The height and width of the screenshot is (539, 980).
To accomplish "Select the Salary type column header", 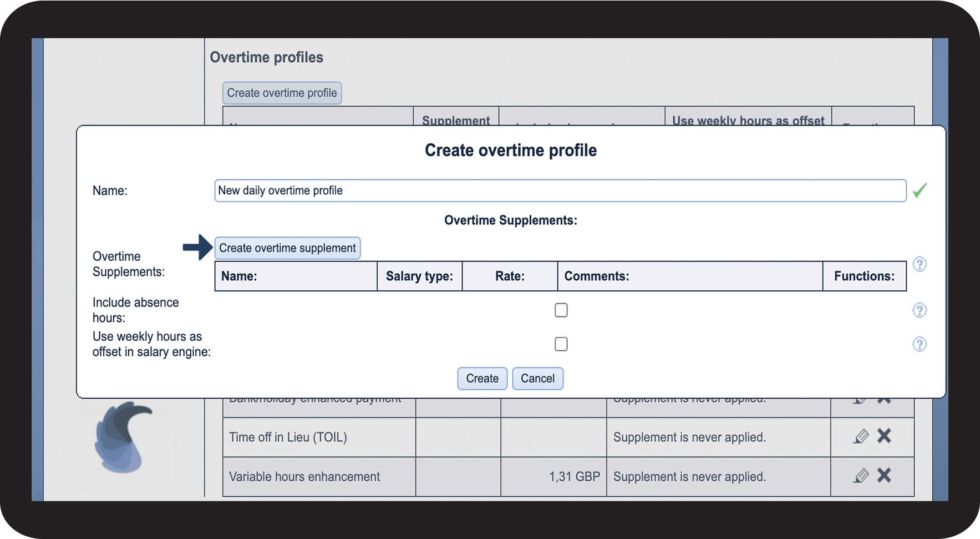I will point(419,276).
